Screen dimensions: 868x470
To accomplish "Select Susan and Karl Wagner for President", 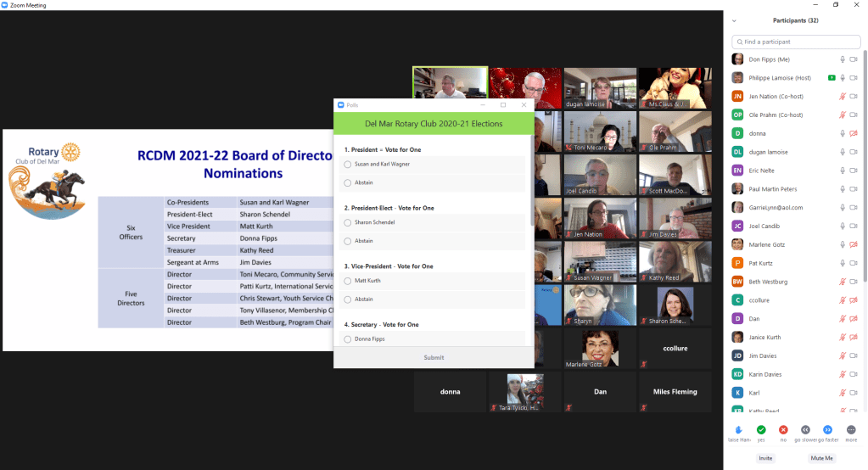I will click(348, 164).
